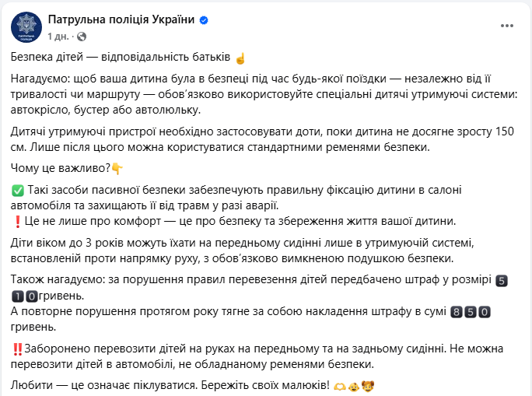Open the post timestamp '1 дн.'
The height and width of the screenshot is (396, 532).
[59, 36]
